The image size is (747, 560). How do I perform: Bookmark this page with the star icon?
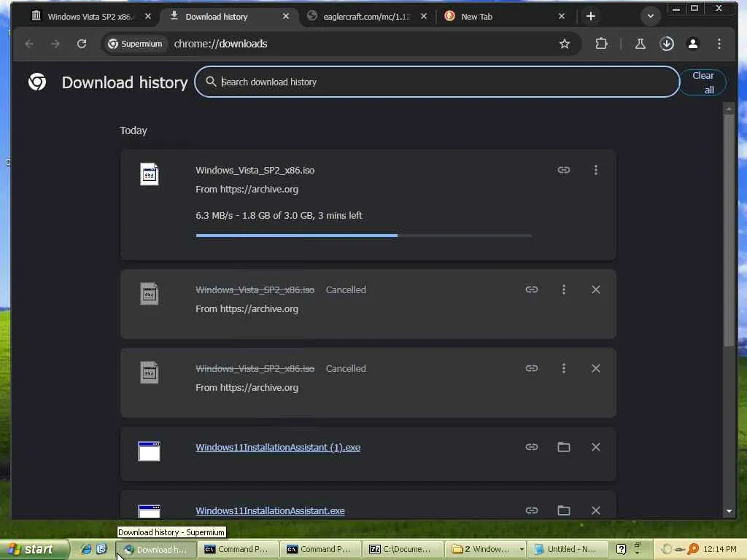click(x=565, y=44)
